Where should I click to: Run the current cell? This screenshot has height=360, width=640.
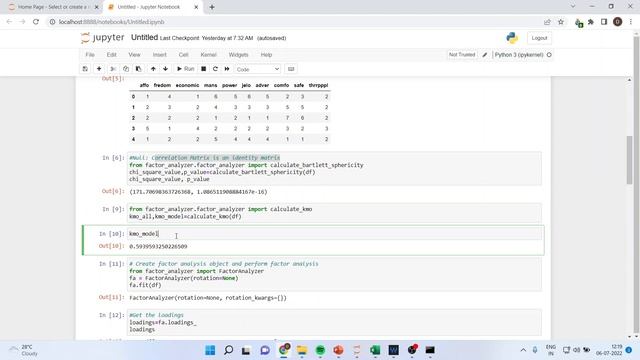(186, 69)
